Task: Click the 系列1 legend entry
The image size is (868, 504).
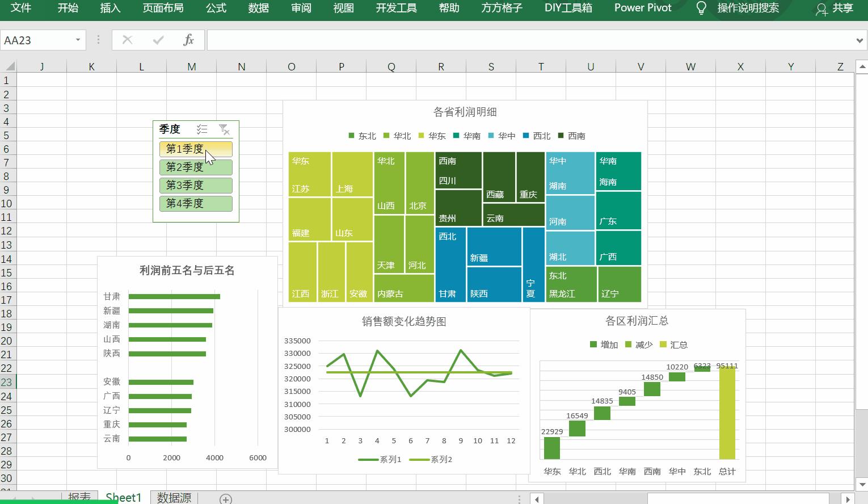Action: pyautogui.click(x=380, y=459)
